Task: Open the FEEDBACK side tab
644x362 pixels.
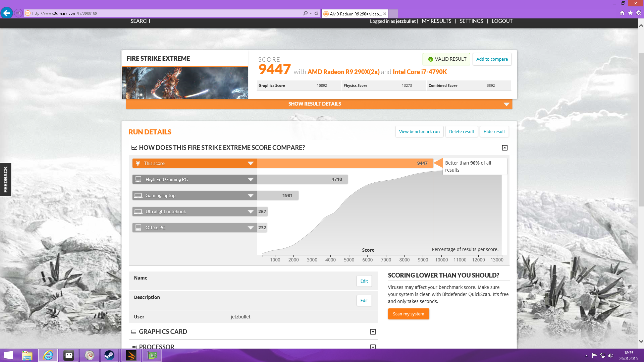Action: coord(5,179)
